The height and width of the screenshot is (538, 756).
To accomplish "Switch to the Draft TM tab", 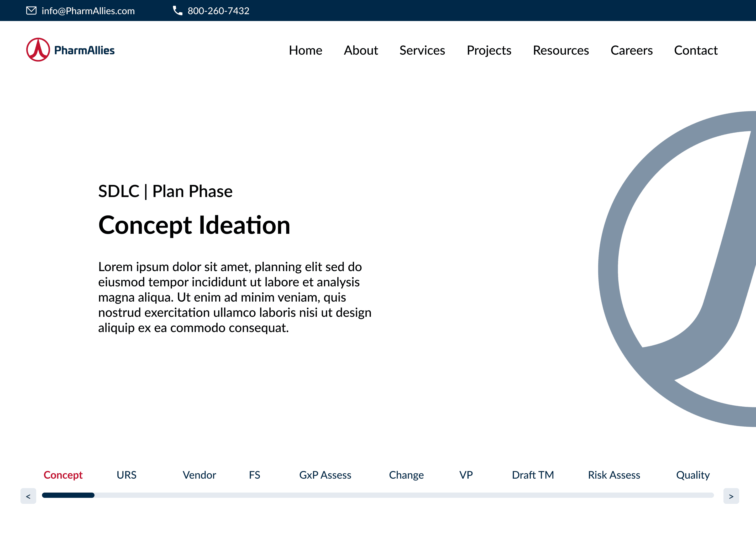I will [x=533, y=475].
